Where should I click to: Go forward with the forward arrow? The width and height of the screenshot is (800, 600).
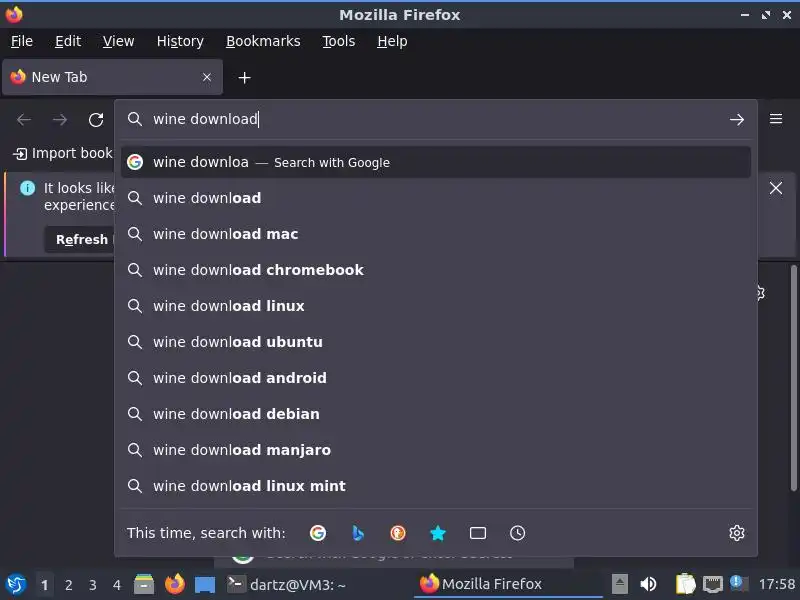point(60,120)
